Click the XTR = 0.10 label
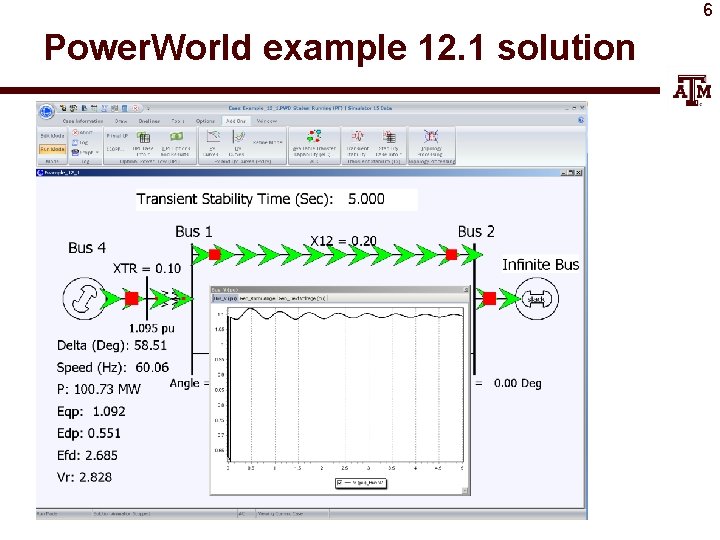Screen dimensions: 720x540 147,268
